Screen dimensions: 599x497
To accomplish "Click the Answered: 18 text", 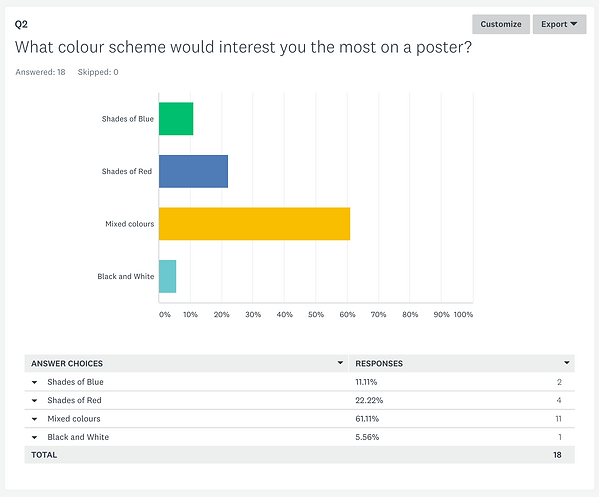I will tap(40, 72).
